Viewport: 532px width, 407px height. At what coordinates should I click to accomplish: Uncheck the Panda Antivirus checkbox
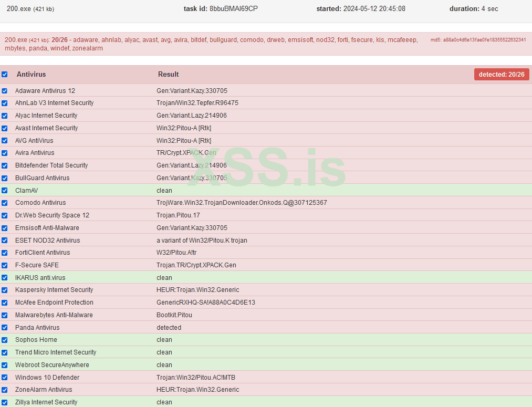pyautogui.click(x=4, y=327)
